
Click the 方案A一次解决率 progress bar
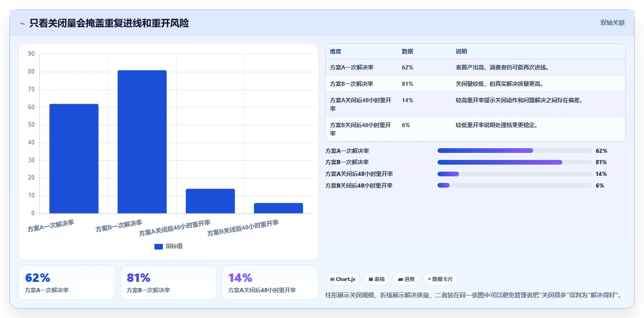[514, 151]
